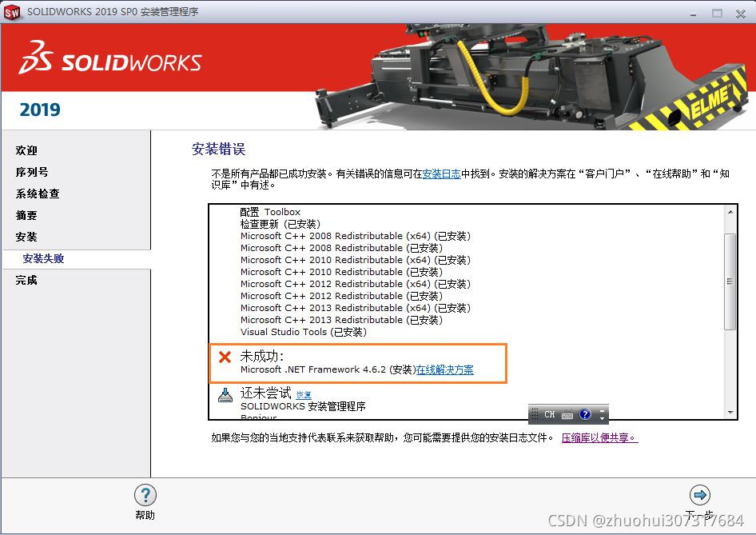Click the 恢复 link
756x535 pixels.
pos(304,394)
